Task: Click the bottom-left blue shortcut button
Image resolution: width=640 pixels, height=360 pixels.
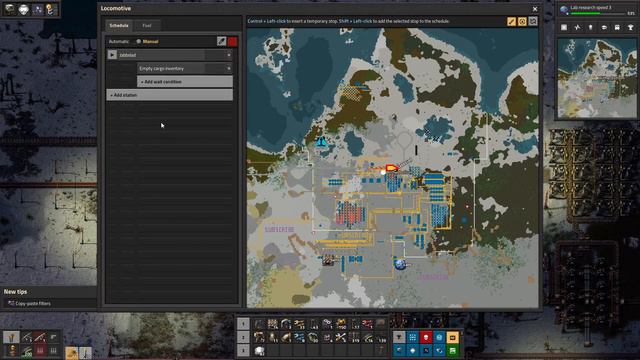Action: [399, 351]
